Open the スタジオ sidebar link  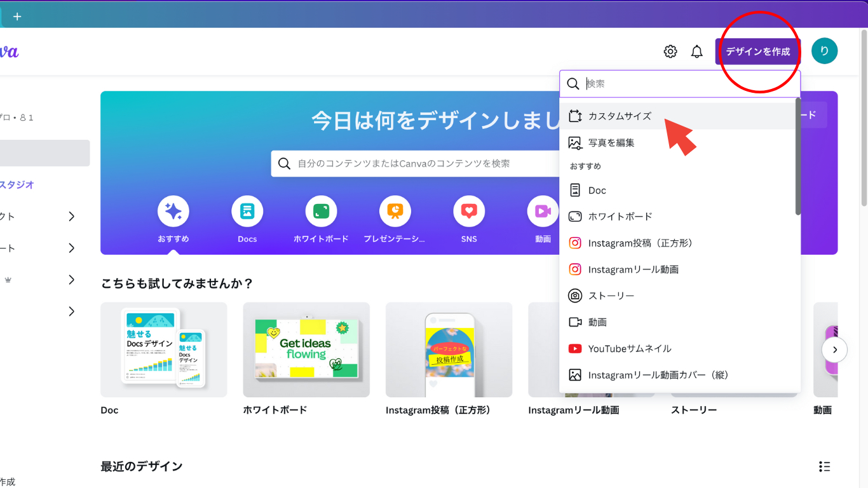pyautogui.click(x=17, y=185)
